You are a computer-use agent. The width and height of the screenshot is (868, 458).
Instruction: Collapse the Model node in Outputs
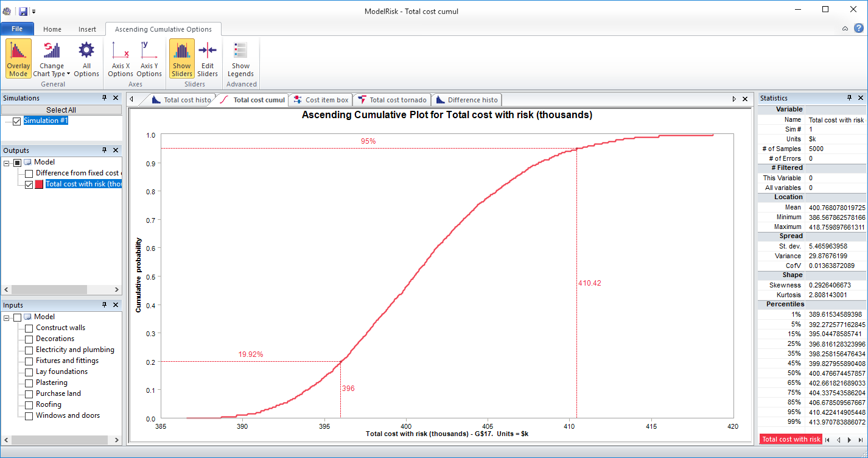click(x=8, y=162)
